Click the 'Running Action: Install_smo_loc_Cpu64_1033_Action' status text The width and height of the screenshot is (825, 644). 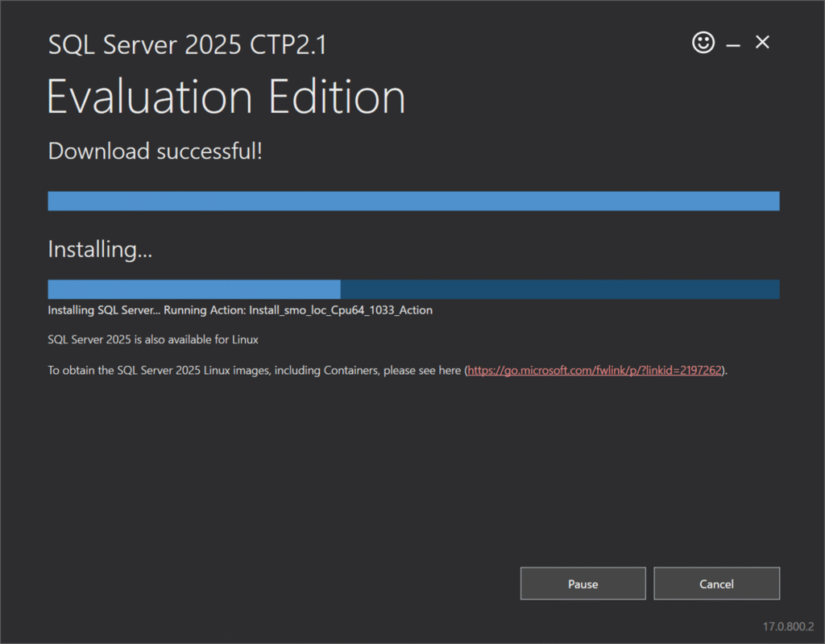[298, 310]
